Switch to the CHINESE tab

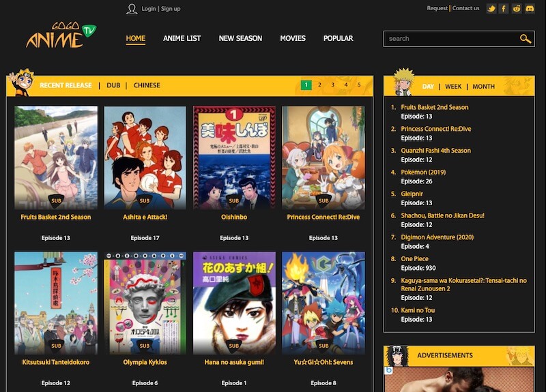coord(147,85)
